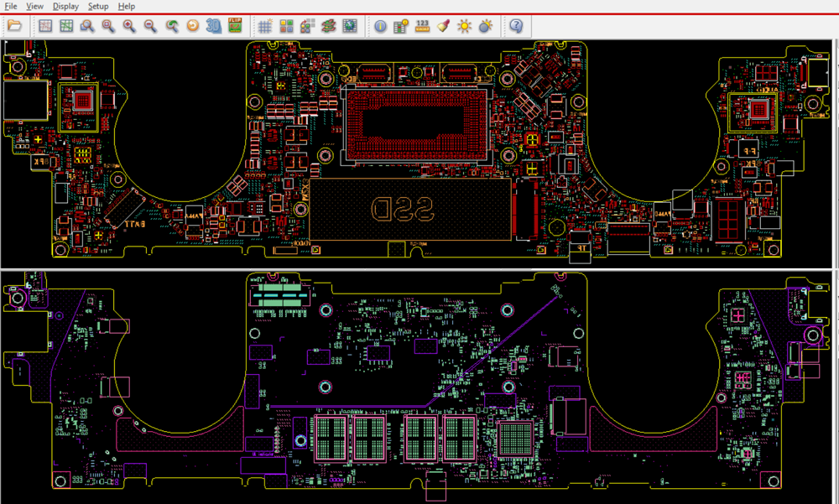
Task: Open the Help menu
Action: click(127, 7)
